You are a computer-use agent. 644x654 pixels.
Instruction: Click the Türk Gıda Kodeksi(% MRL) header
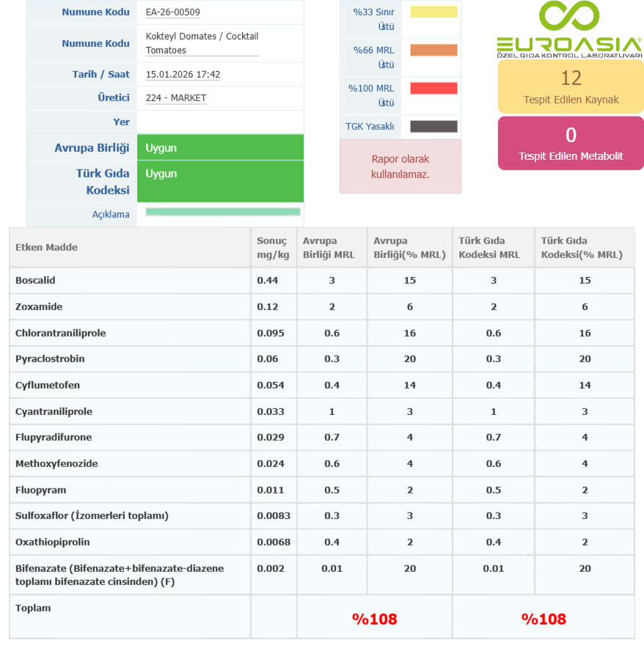coord(581,248)
